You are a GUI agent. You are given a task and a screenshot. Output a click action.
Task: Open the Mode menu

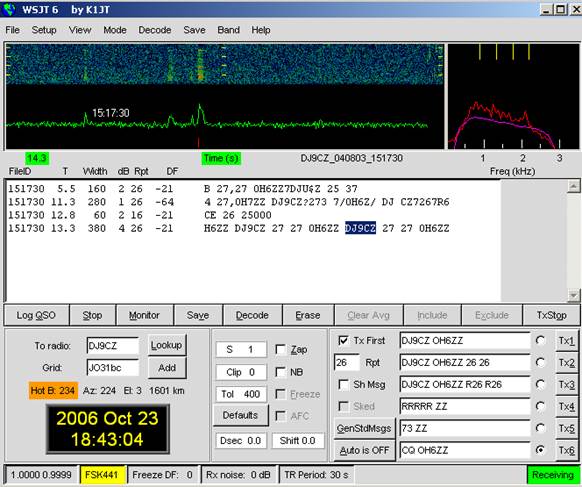point(115,30)
